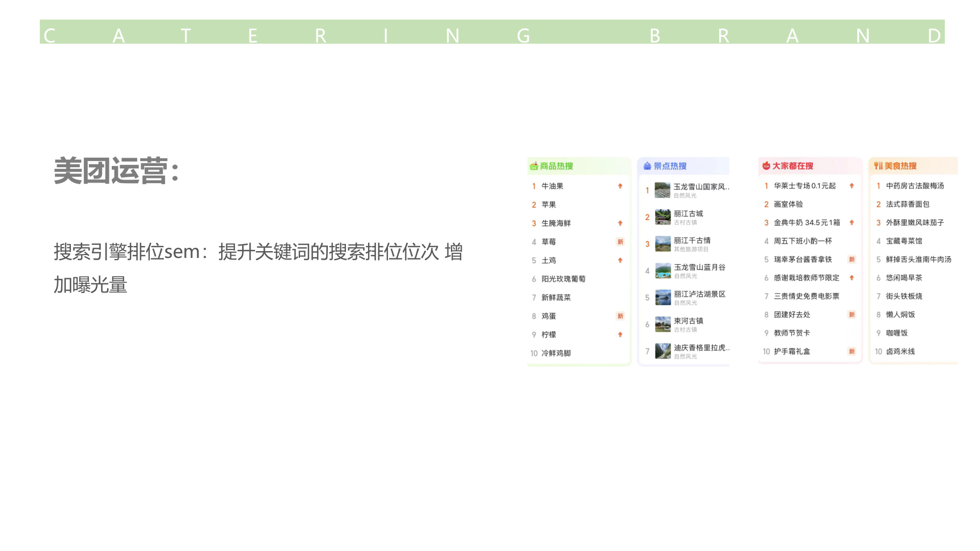Click the up arrow in the 生腌海鲜 row

(620, 223)
